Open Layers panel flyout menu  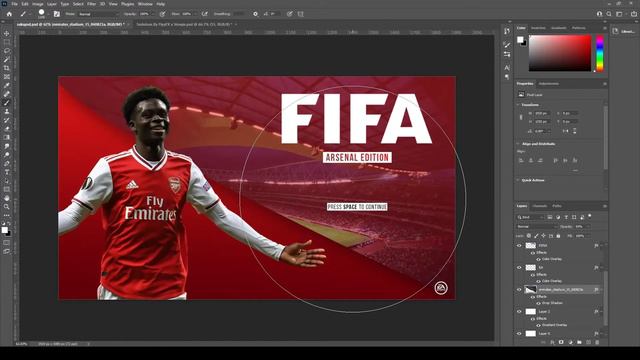604,206
